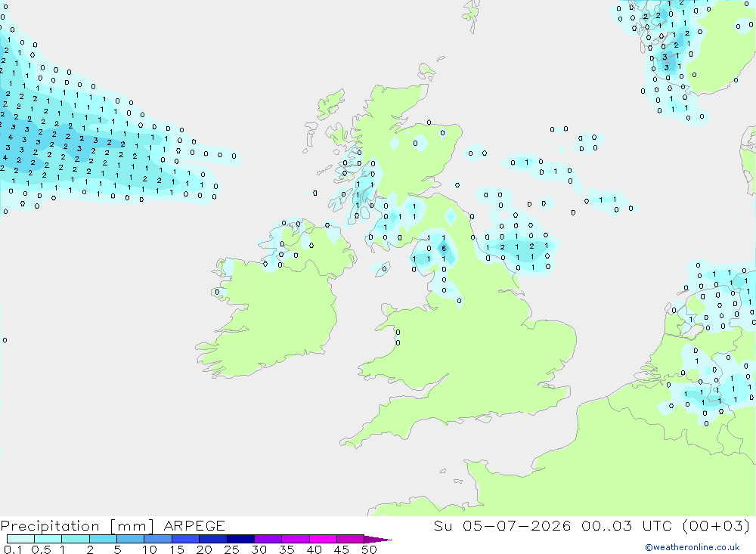The image size is (756, 554).
Task: Click the '20' legend scale label
Action: tap(204, 549)
